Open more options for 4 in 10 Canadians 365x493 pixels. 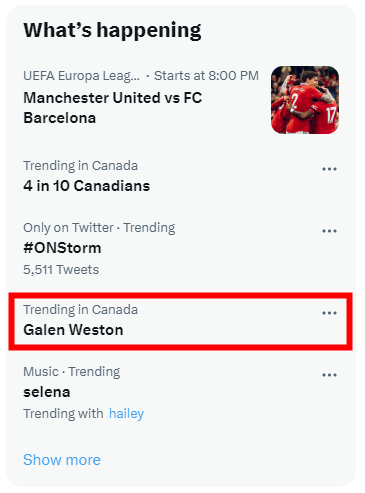[x=329, y=169]
